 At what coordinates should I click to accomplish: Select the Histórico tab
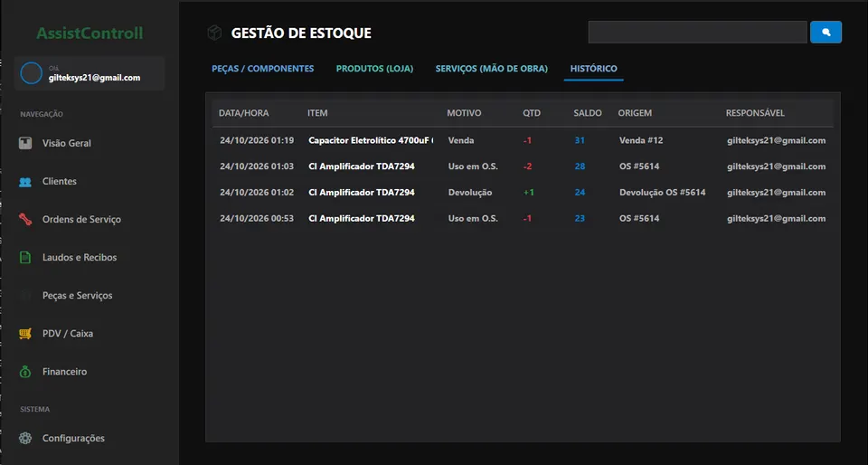coord(593,69)
